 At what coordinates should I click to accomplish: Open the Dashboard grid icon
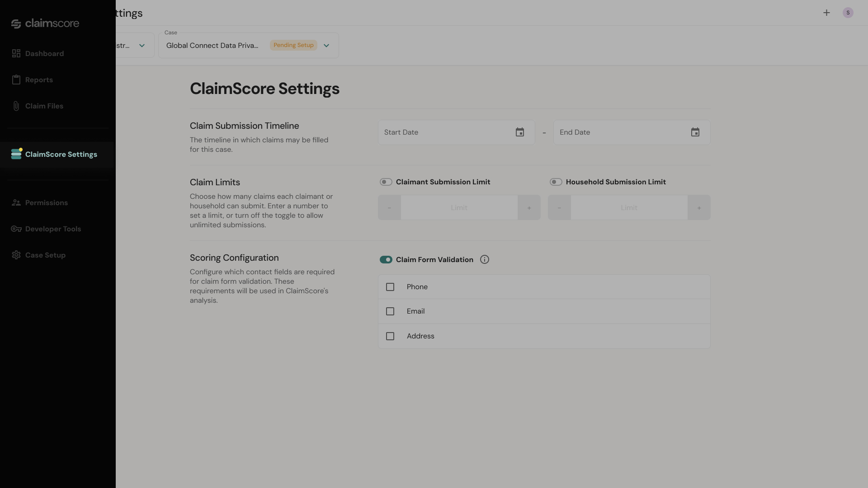click(x=16, y=54)
